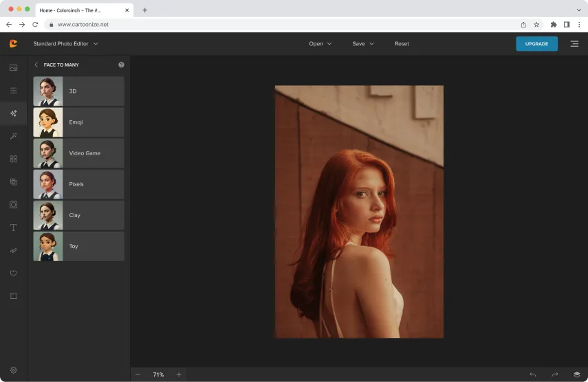Viewport: 588px width, 382px height.
Task: Expand the Save dropdown menu
Action: coord(362,44)
